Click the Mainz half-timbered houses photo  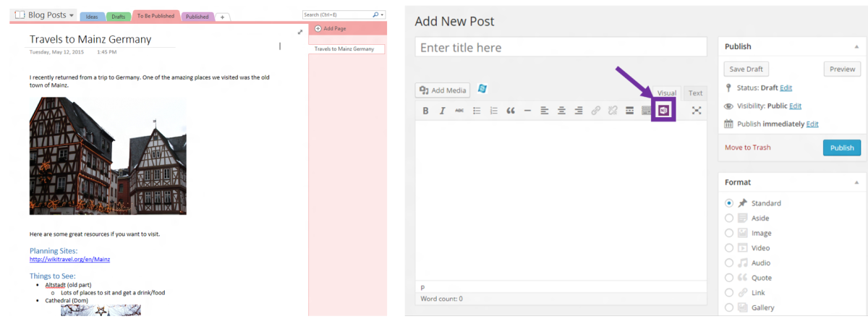[108, 156]
